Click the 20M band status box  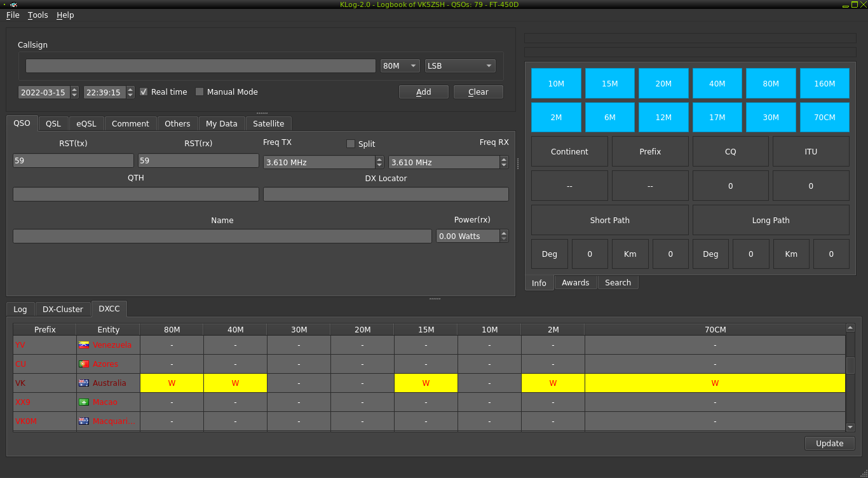click(x=663, y=83)
